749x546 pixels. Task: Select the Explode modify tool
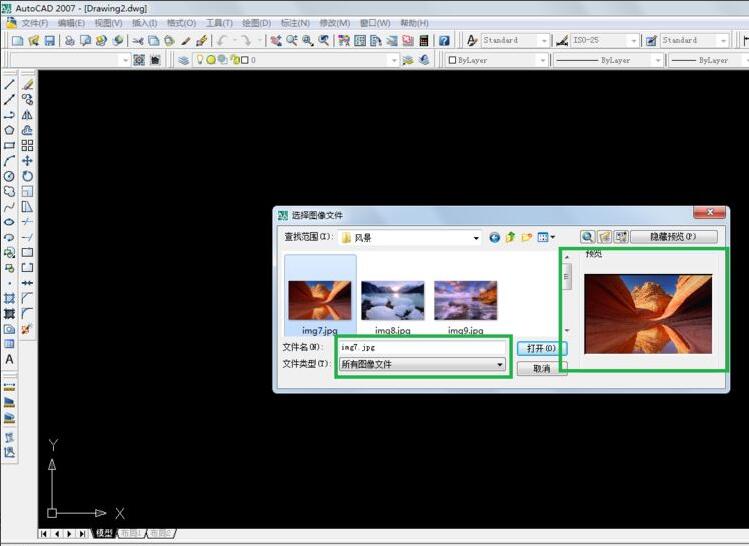point(28,329)
